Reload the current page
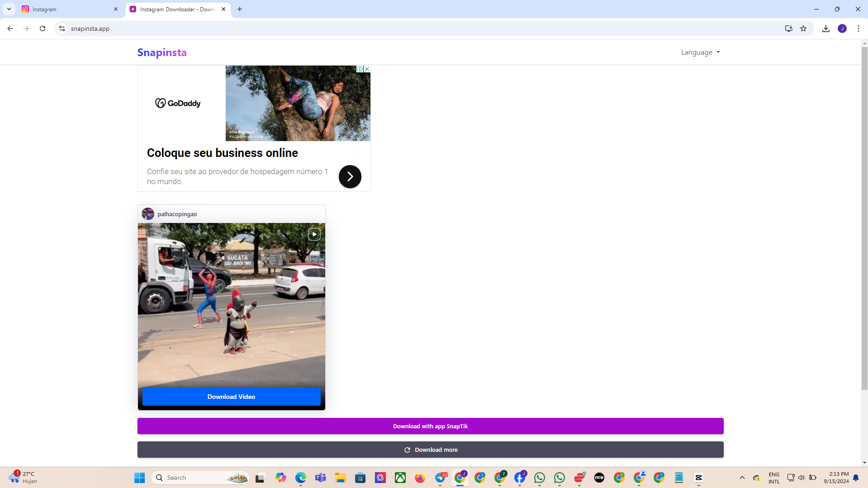Screen dimensions: 868x488 point(43,28)
